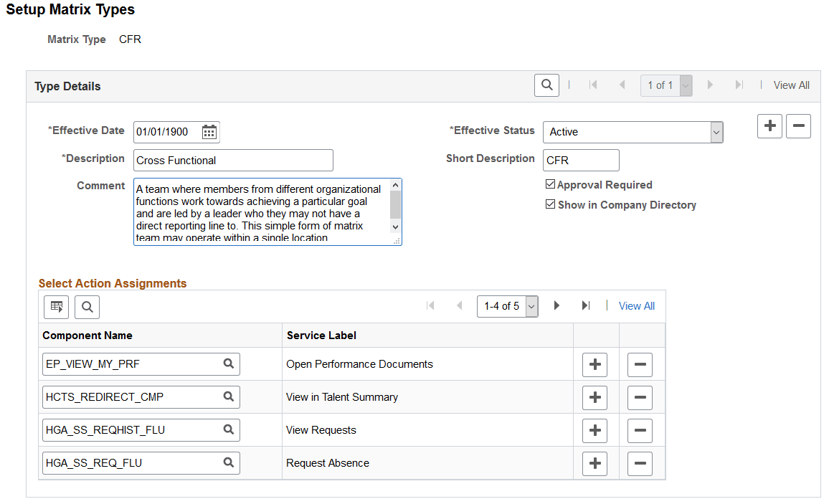
Task: Click View All in Type Details header
Action: (791, 85)
